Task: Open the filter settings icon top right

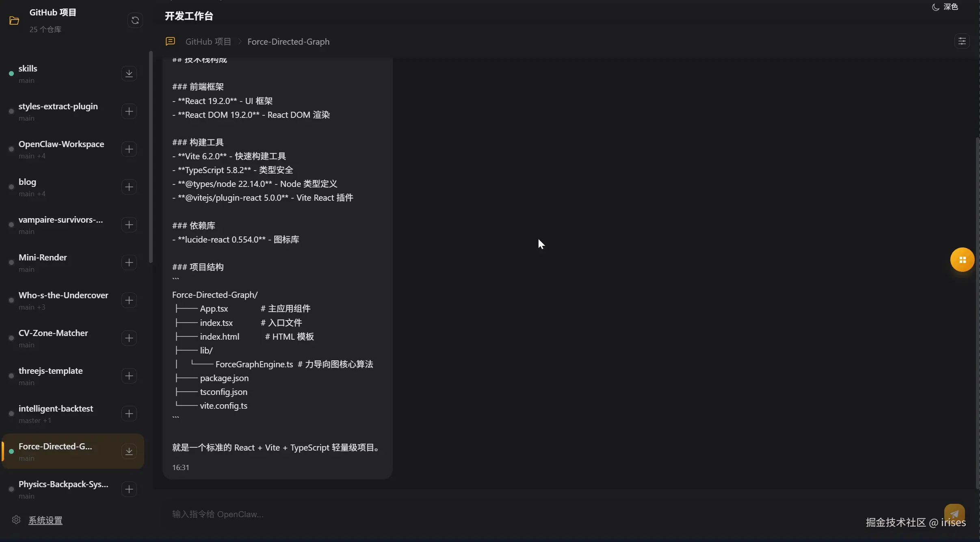Action: coord(962,41)
